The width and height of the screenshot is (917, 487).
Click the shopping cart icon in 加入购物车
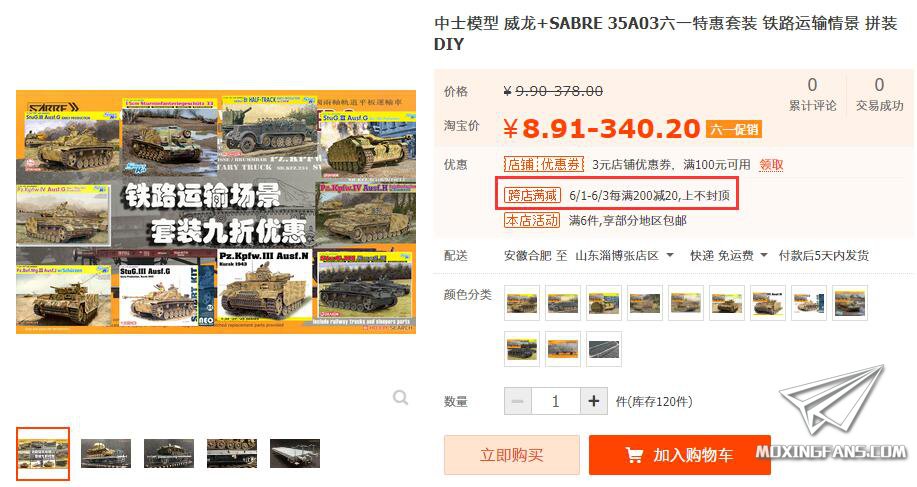click(634, 455)
